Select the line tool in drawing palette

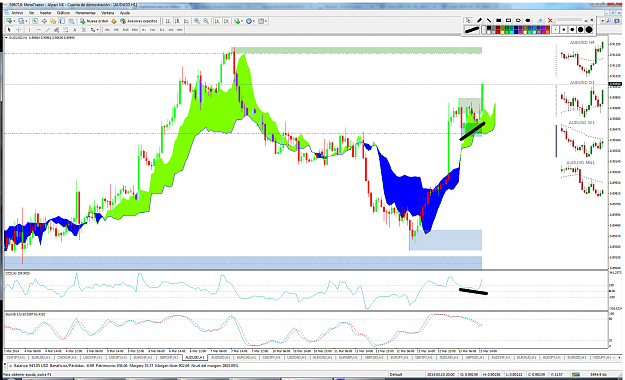pos(489,20)
